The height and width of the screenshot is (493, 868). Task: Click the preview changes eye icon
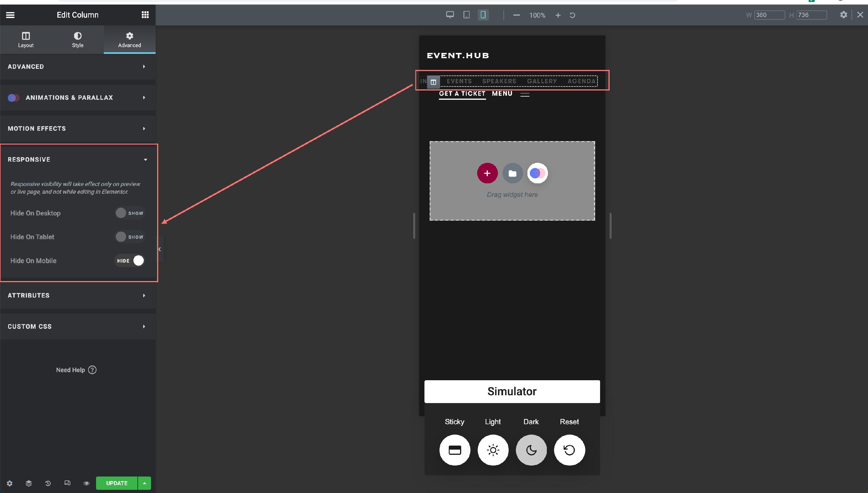pyautogui.click(x=87, y=483)
